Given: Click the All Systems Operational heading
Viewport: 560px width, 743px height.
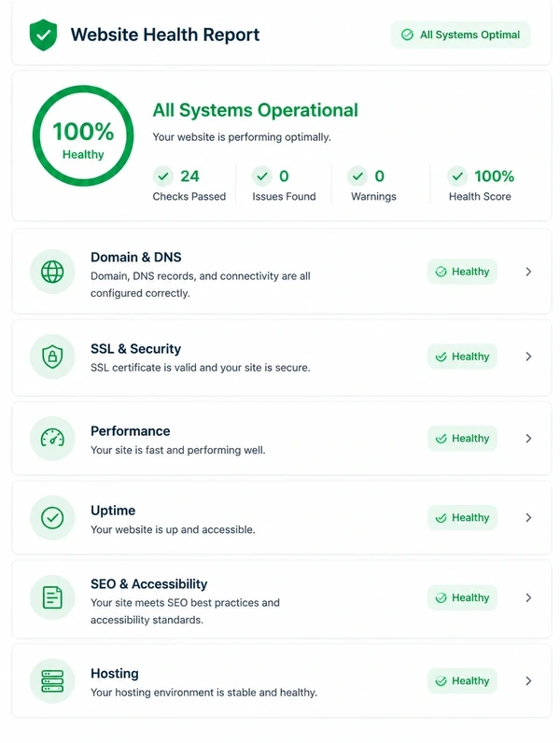Looking at the screenshot, I should (255, 110).
